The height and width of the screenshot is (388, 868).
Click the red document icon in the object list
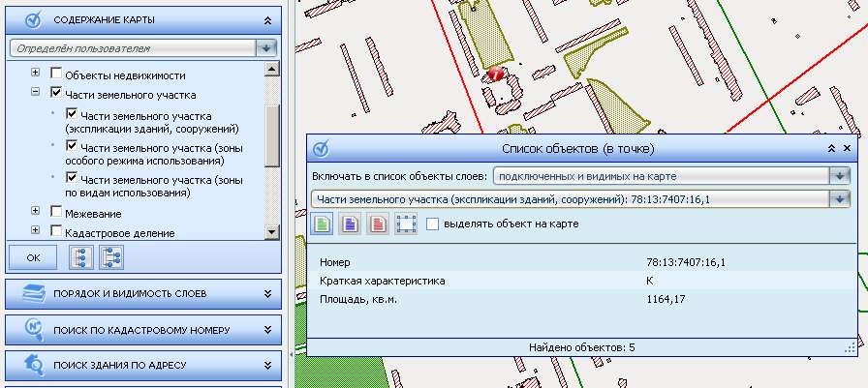(x=378, y=224)
